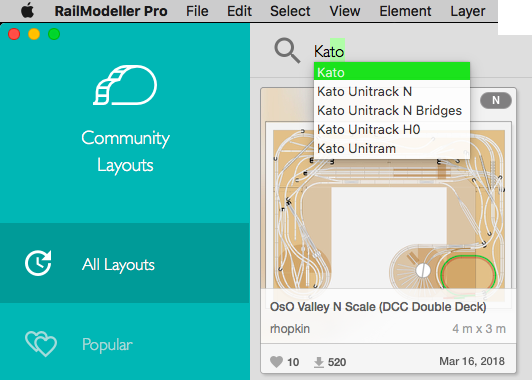Open the Apple menu icon
Image resolution: width=532 pixels, height=380 pixels.
click(x=28, y=11)
